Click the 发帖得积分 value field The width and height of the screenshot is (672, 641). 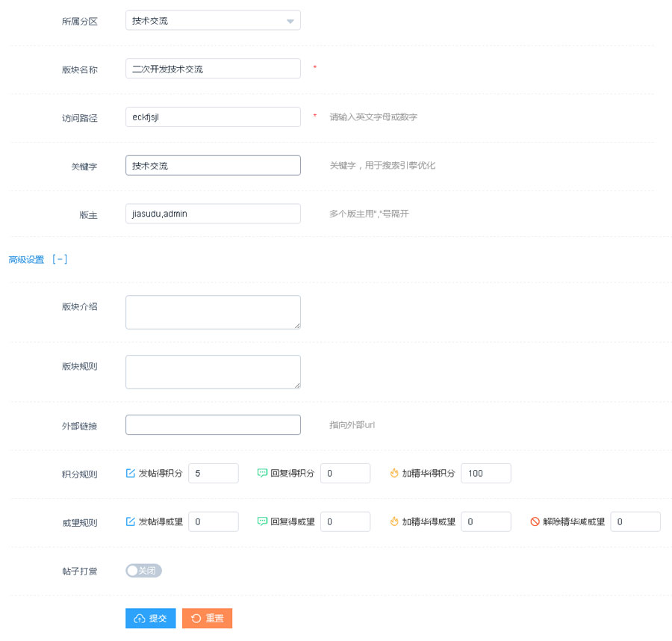click(x=214, y=474)
